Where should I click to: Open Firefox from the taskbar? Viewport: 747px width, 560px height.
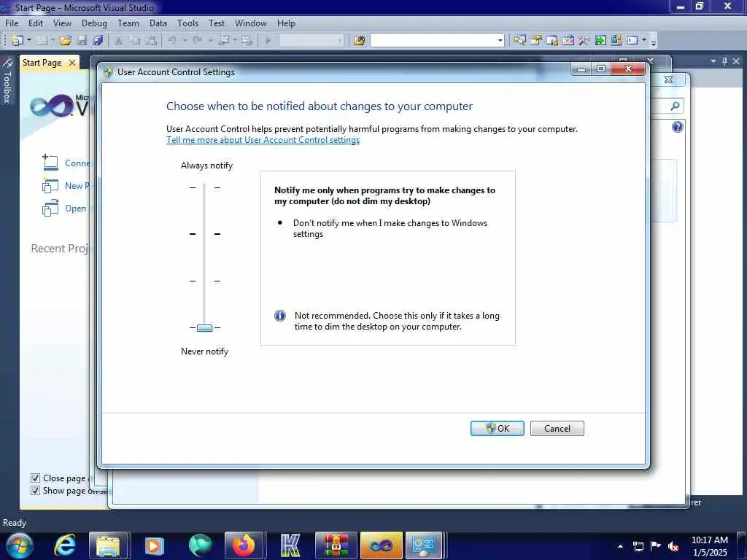[x=244, y=545]
